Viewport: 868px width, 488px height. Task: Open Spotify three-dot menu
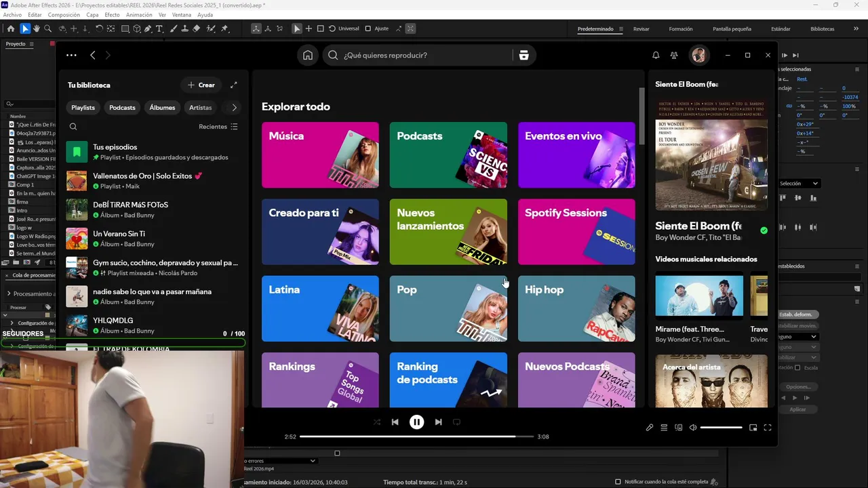click(x=71, y=56)
